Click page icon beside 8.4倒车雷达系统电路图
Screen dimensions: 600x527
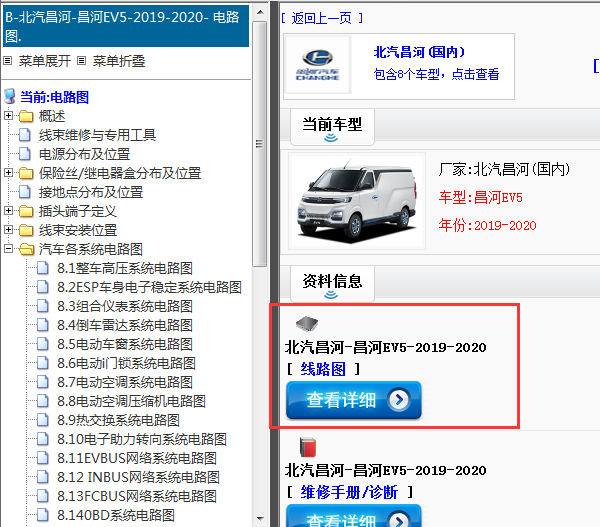coord(43,325)
